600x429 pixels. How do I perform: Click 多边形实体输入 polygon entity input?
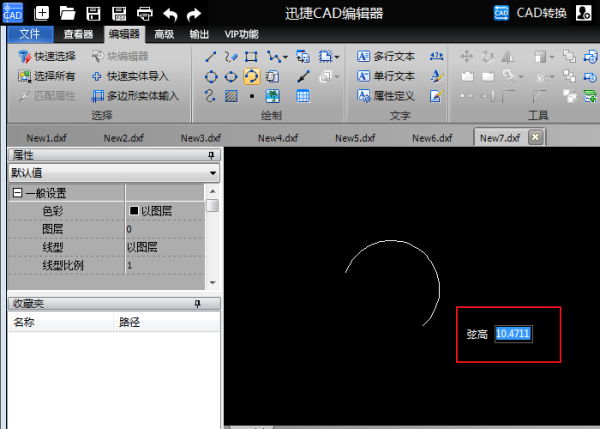(134, 96)
